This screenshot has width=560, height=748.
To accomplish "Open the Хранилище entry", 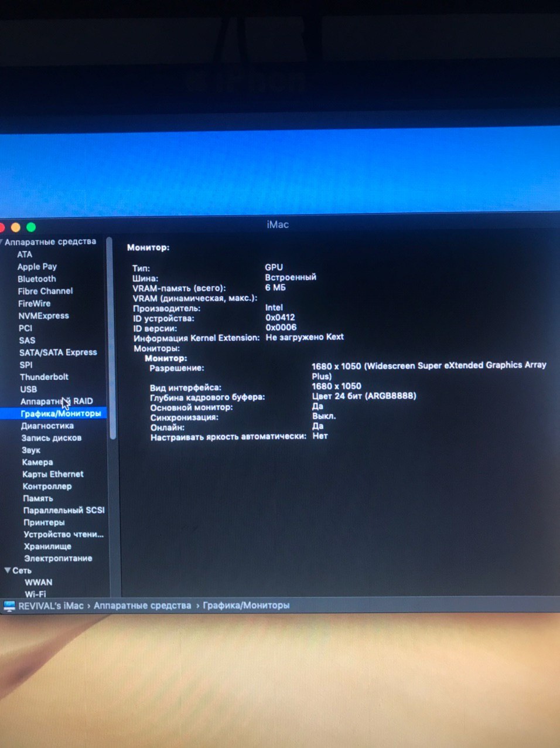I will pyautogui.click(x=47, y=546).
